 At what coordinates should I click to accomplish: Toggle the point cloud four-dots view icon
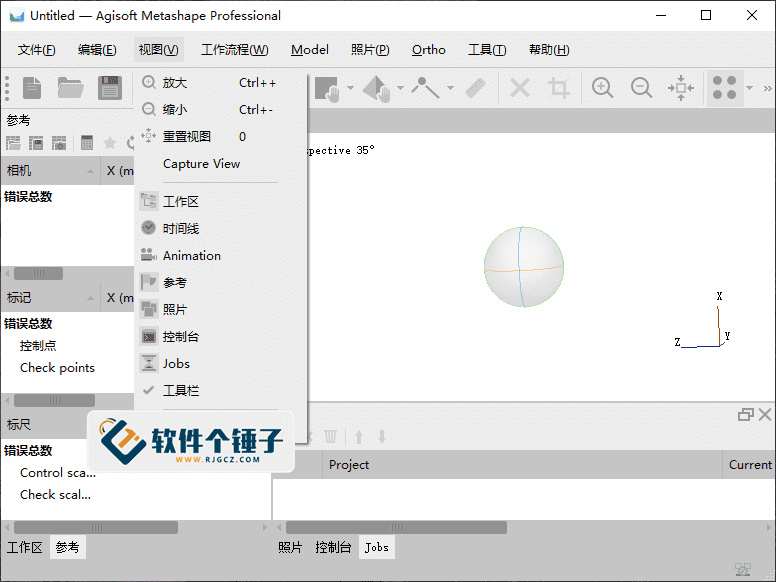[x=725, y=88]
